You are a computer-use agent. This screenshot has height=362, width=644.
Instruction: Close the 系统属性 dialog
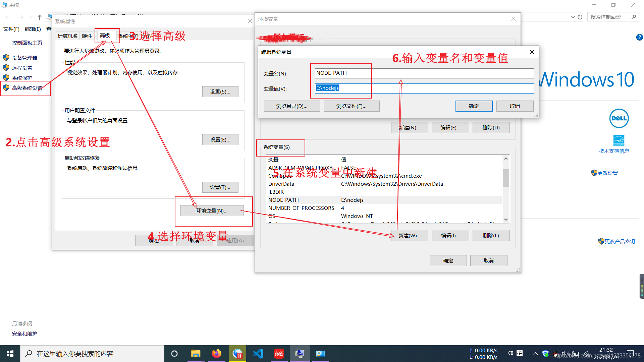[250, 21]
